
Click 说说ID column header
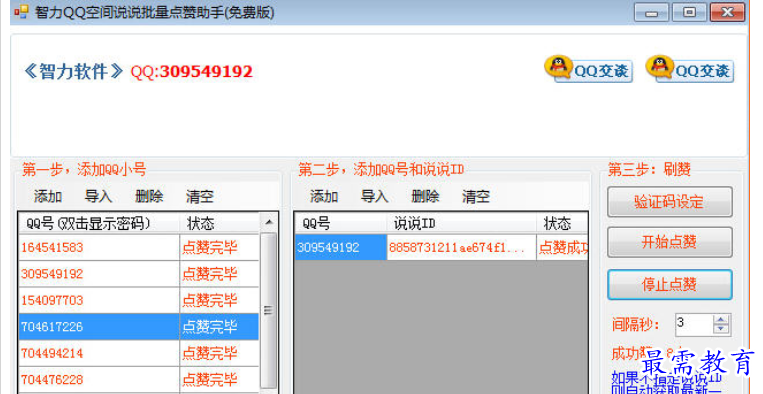(x=461, y=223)
